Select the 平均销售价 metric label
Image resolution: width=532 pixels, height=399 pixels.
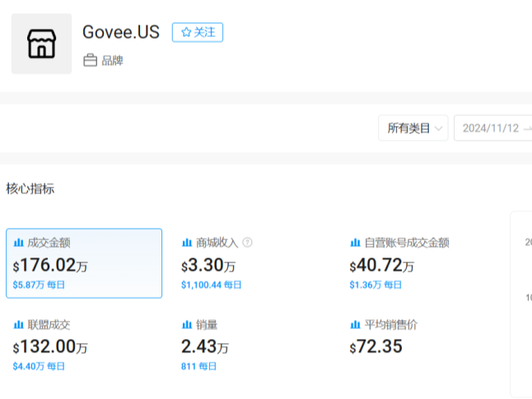(x=391, y=325)
